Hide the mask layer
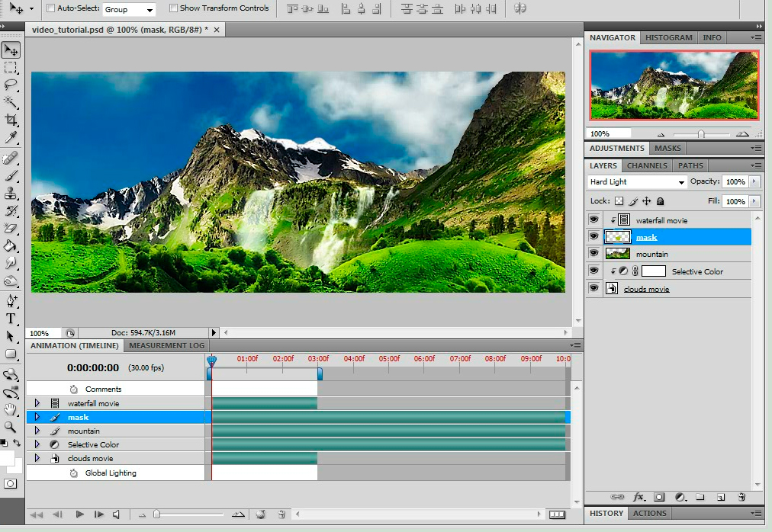 coord(593,237)
